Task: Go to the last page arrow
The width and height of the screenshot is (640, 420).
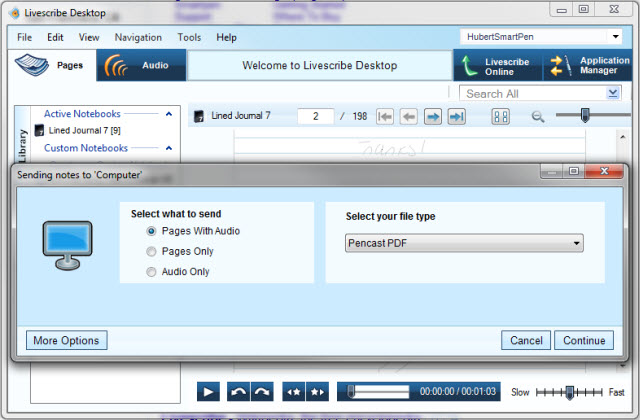Action: click(456, 117)
